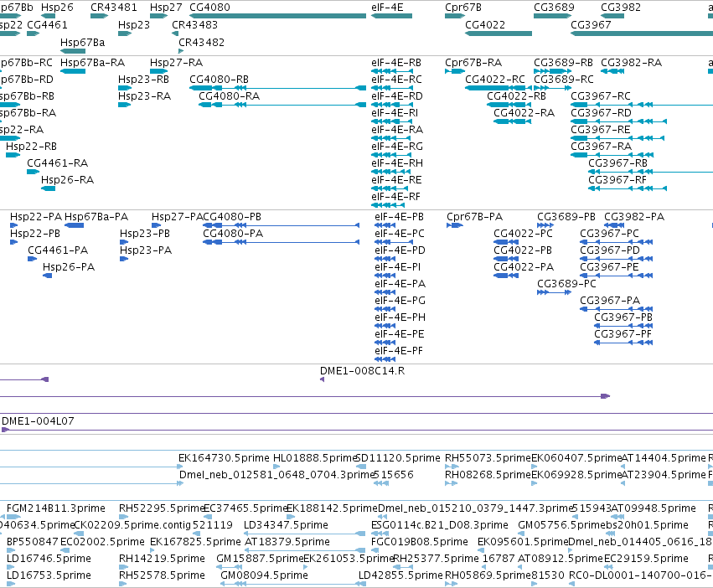
Task: Open the CG4022 gene label
Action: click(x=485, y=24)
